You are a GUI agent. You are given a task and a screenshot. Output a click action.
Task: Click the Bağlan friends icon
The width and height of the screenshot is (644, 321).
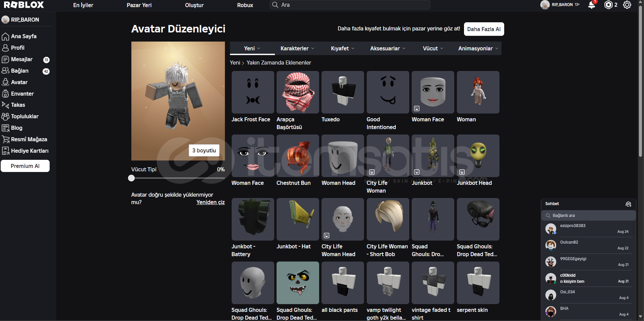[5, 71]
